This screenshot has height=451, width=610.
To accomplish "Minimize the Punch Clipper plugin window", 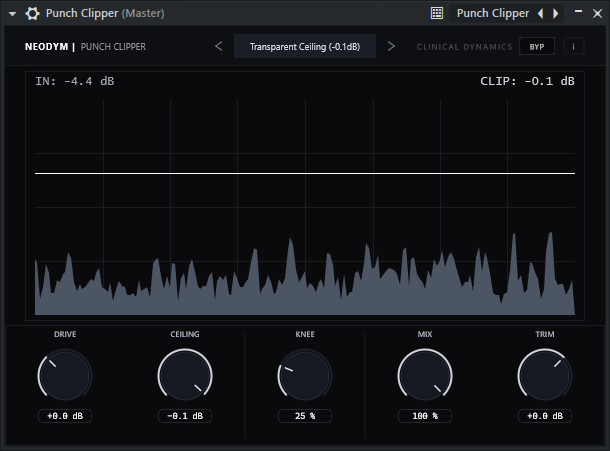I will tap(578, 12).
